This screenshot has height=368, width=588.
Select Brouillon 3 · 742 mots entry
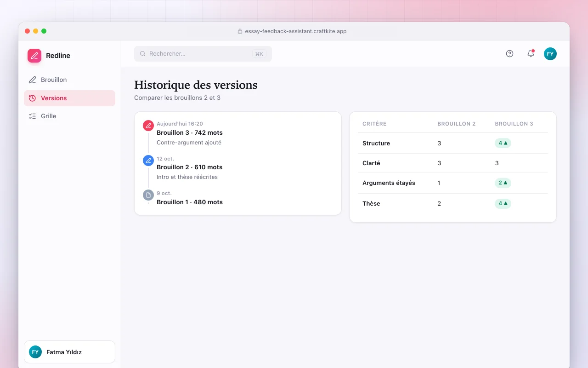tap(190, 132)
